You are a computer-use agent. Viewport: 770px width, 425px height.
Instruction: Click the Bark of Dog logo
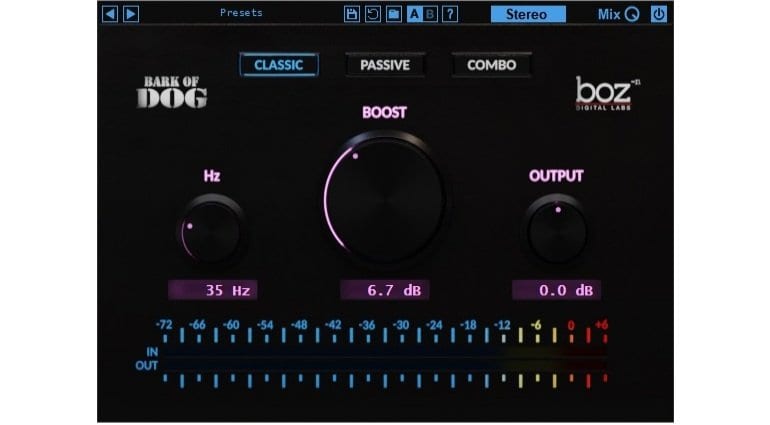172,92
